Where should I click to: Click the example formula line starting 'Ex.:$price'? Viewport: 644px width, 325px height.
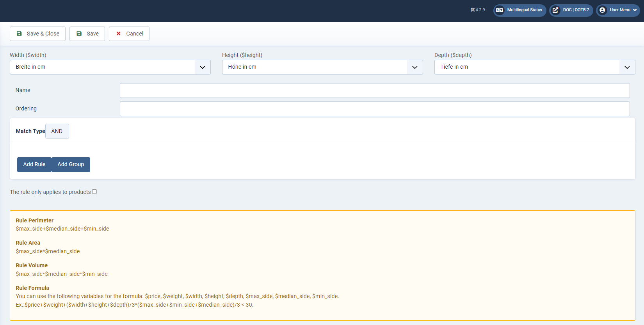tap(135, 305)
